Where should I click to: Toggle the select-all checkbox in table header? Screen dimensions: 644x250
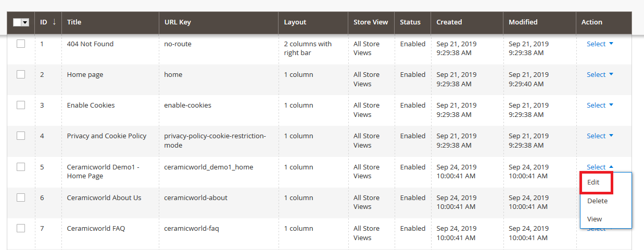[17, 22]
